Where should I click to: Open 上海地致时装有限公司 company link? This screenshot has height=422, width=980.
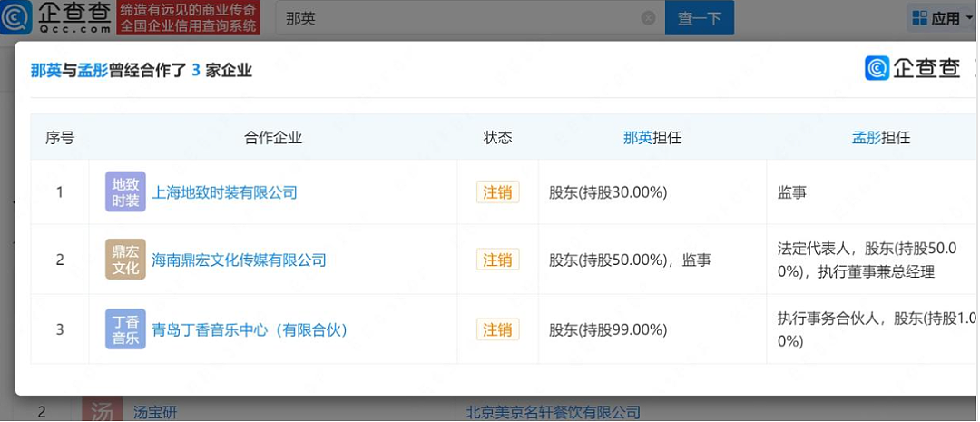pos(224,192)
